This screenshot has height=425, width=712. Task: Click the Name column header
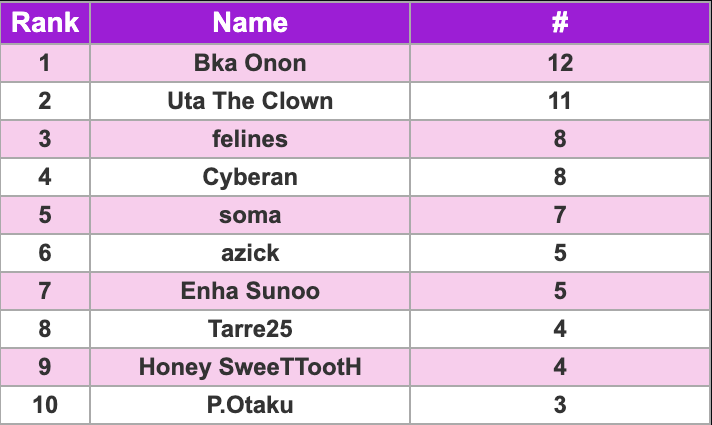pos(250,23)
